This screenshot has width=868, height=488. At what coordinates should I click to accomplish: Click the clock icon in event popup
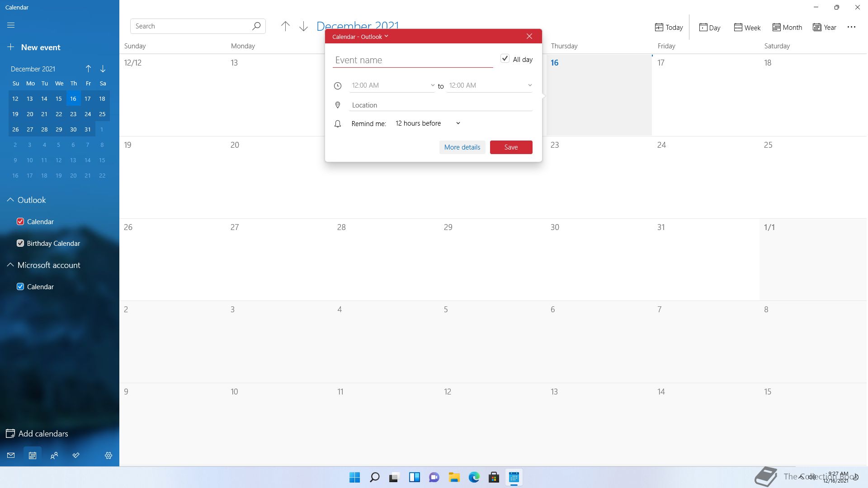[x=338, y=86]
